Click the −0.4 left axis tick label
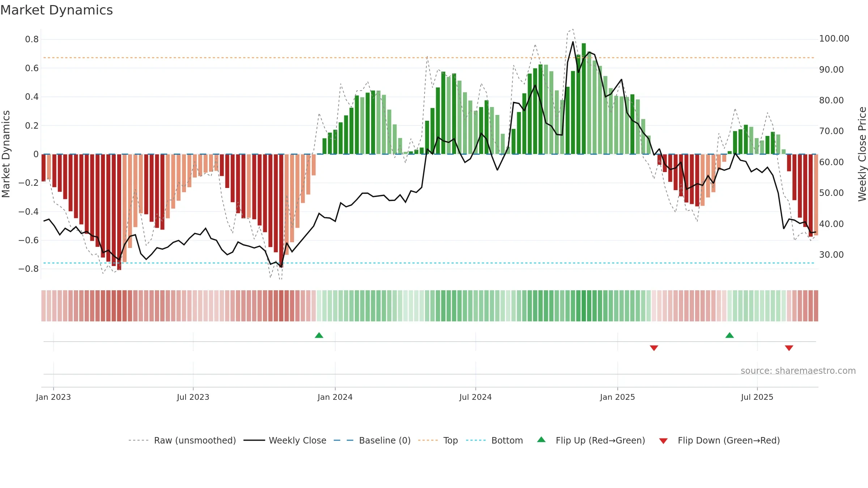 [29, 211]
